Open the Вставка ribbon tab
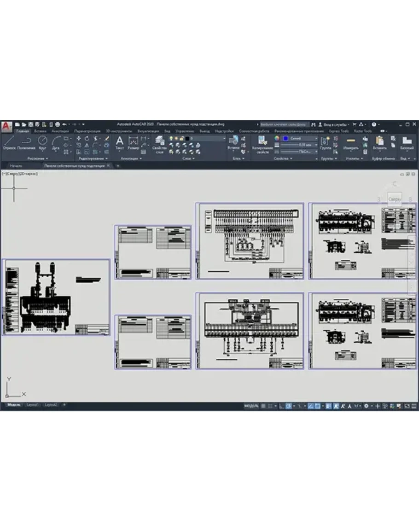The width and height of the screenshot is (419, 532). [40, 131]
